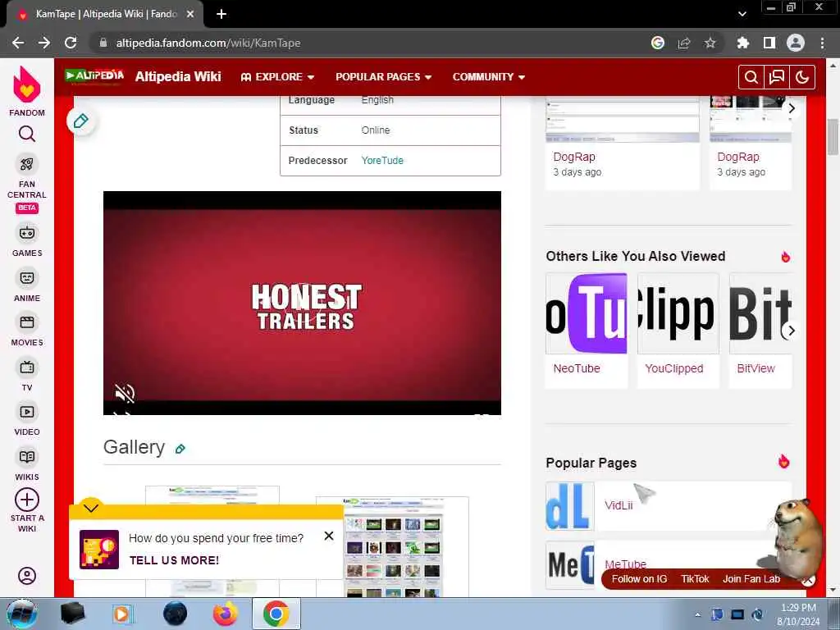This screenshot has height=630, width=840.
Task: Close the red social follow bar
Action: click(x=808, y=580)
